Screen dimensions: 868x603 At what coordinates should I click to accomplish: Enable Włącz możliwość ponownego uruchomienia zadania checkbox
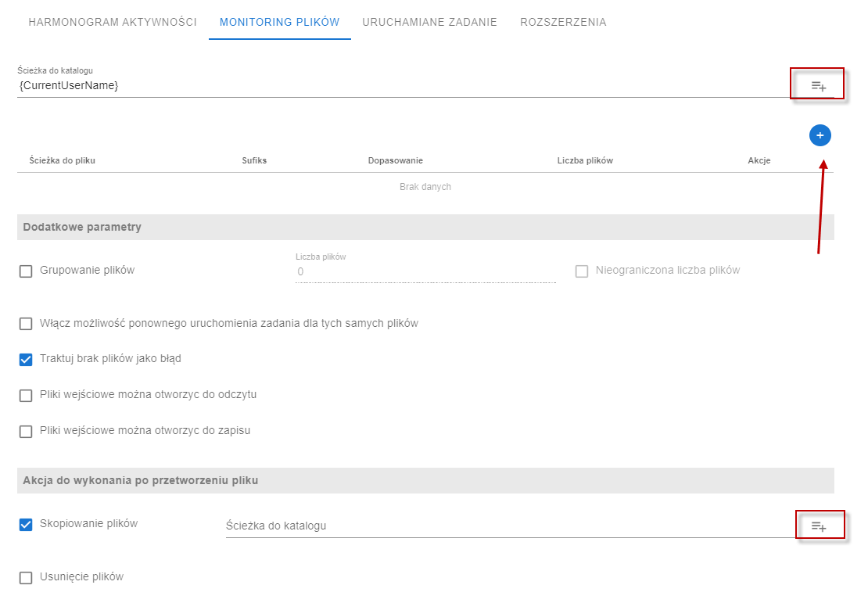click(26, 324)
